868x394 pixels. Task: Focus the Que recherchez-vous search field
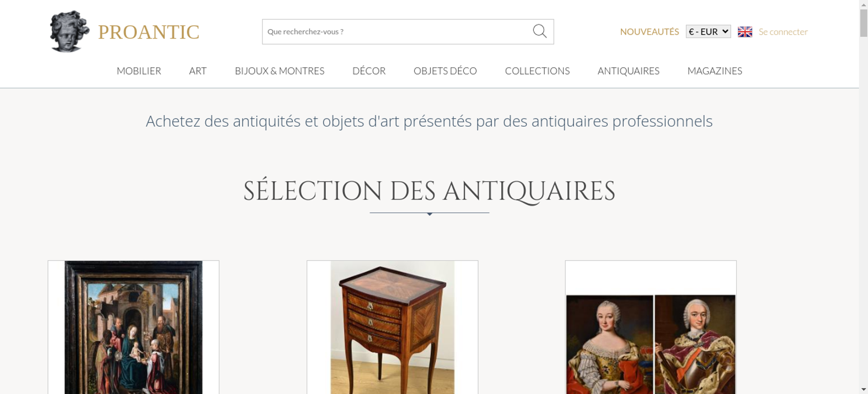(x=396, y=32)
